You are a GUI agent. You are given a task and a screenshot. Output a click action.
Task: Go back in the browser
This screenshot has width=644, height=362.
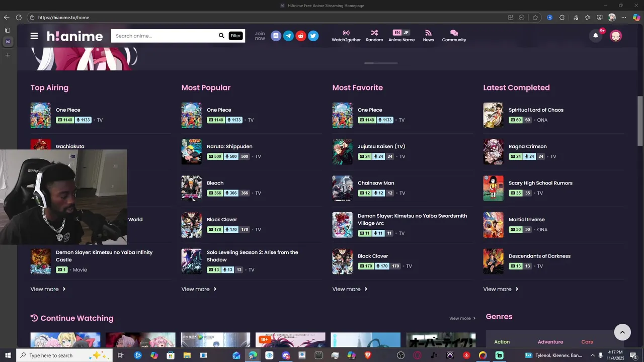click(7, 17)
